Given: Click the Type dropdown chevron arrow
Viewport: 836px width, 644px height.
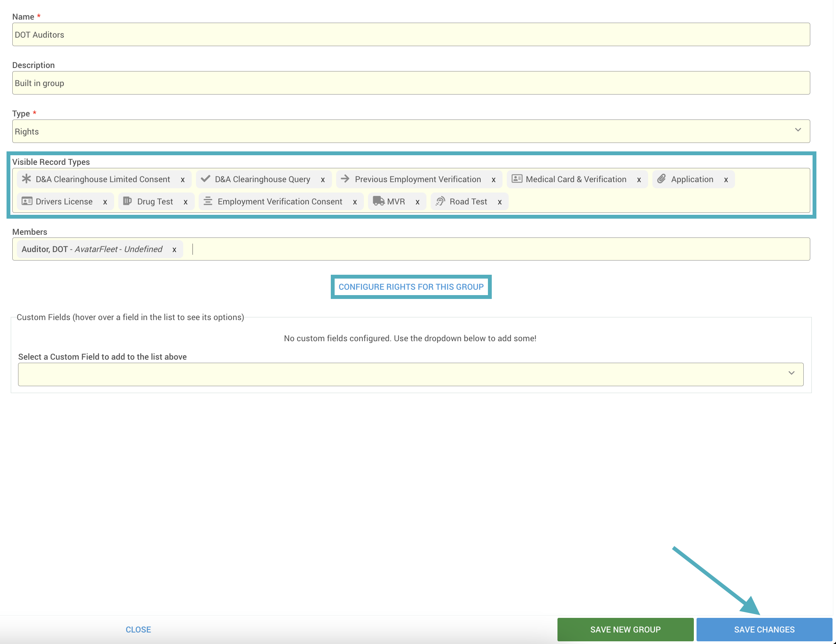Looking at the screenshot, I should (798, 130).
